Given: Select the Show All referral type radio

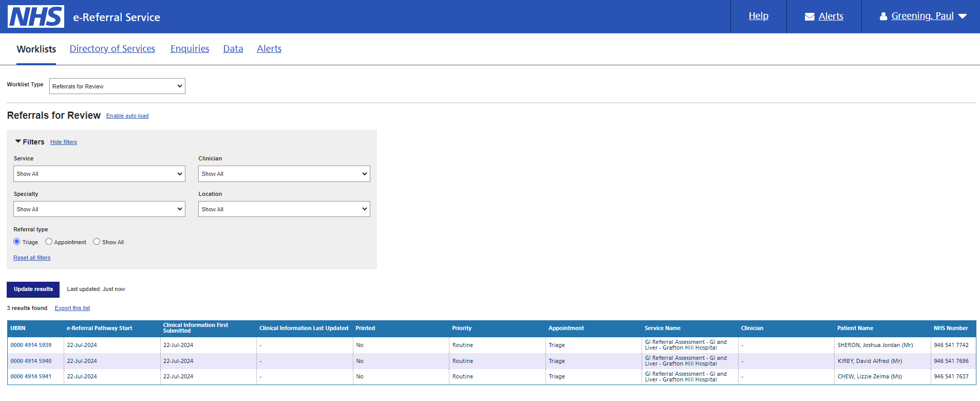Looking at the screenshot, I should [97, 242].
